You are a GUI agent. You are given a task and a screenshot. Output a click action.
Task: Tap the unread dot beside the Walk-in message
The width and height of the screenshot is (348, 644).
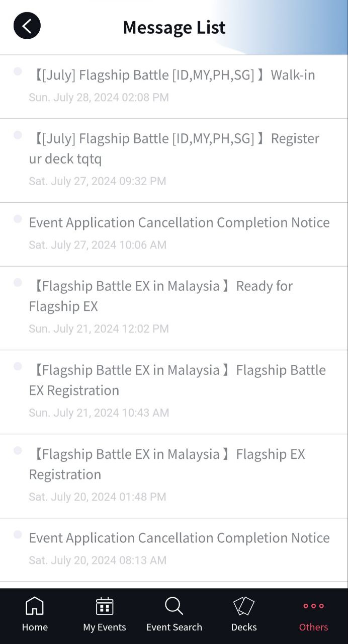click(x=18, y=71)
